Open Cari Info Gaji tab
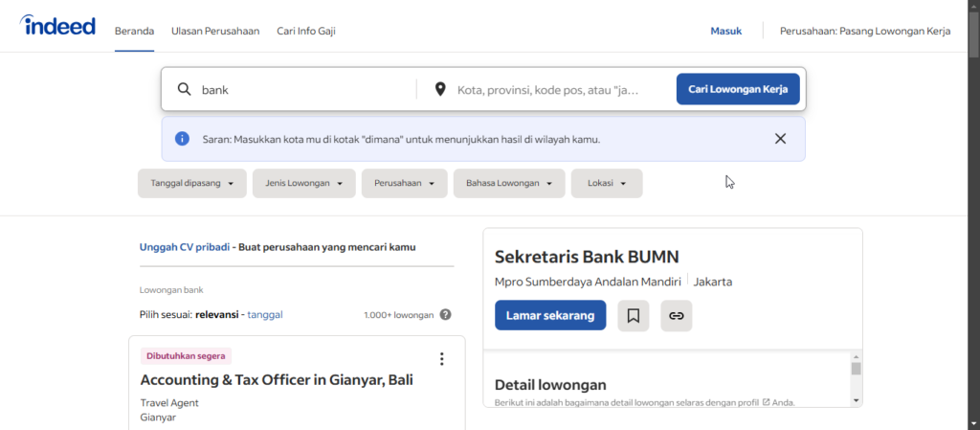Screen dimensions: 980x430 (x=306, y=31)
